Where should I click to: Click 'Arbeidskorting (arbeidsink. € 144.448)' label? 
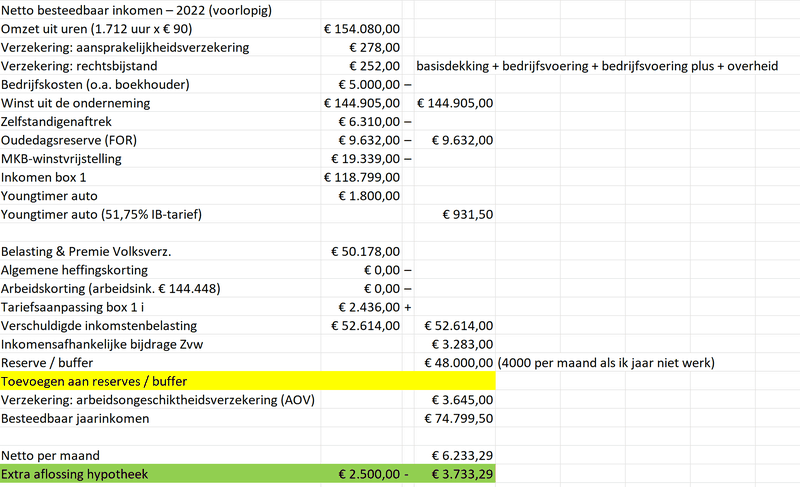[111, 289]
